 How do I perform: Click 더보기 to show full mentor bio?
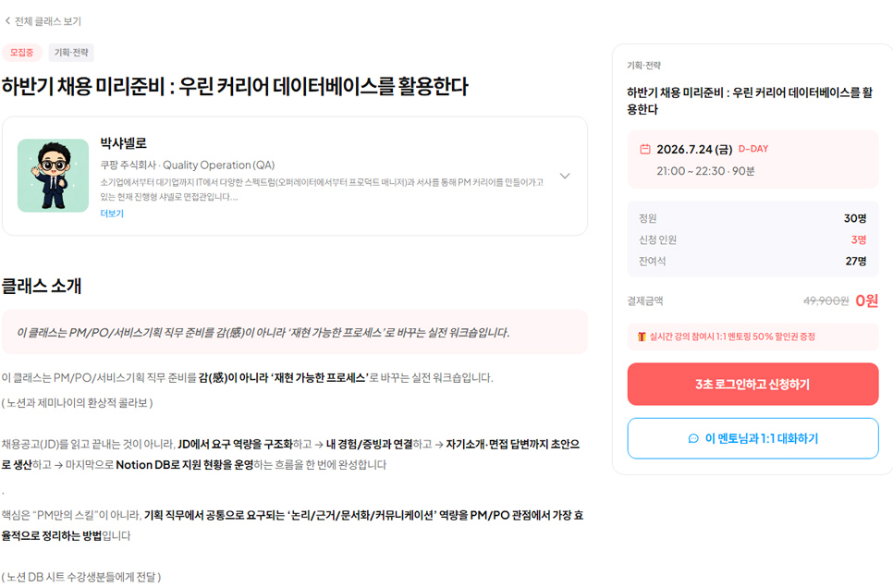(x=112, y=214)
